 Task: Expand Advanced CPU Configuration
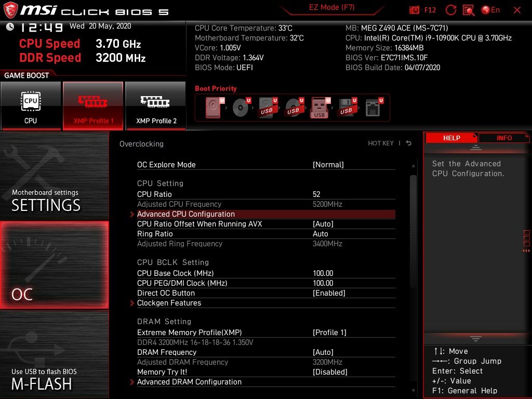[185, 214]
